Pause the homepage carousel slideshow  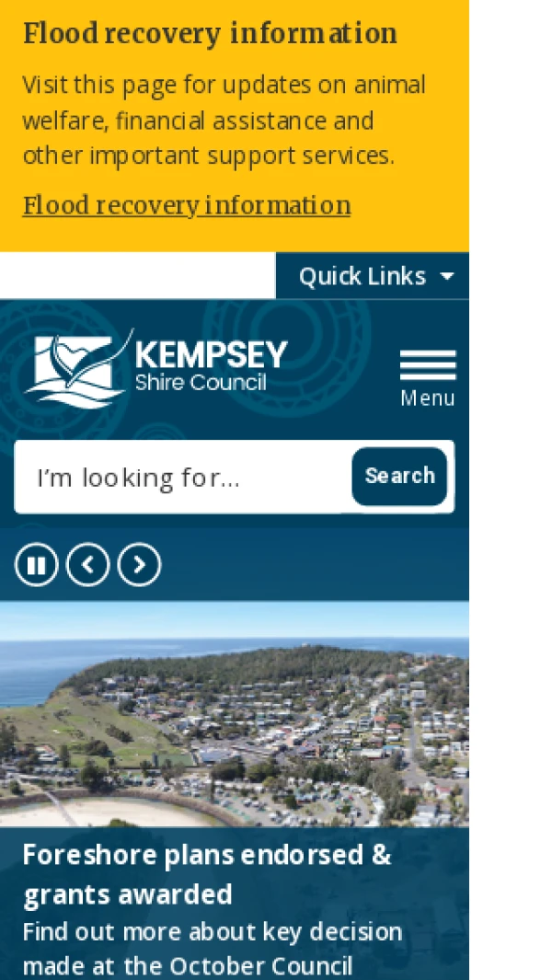(x=36, y=564)
